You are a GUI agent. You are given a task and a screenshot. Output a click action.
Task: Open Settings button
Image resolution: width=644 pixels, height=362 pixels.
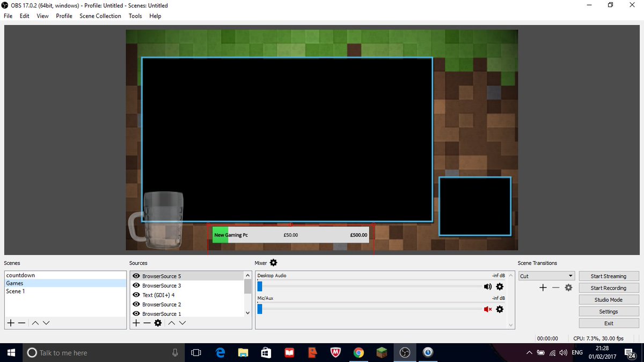pos(609,312)
